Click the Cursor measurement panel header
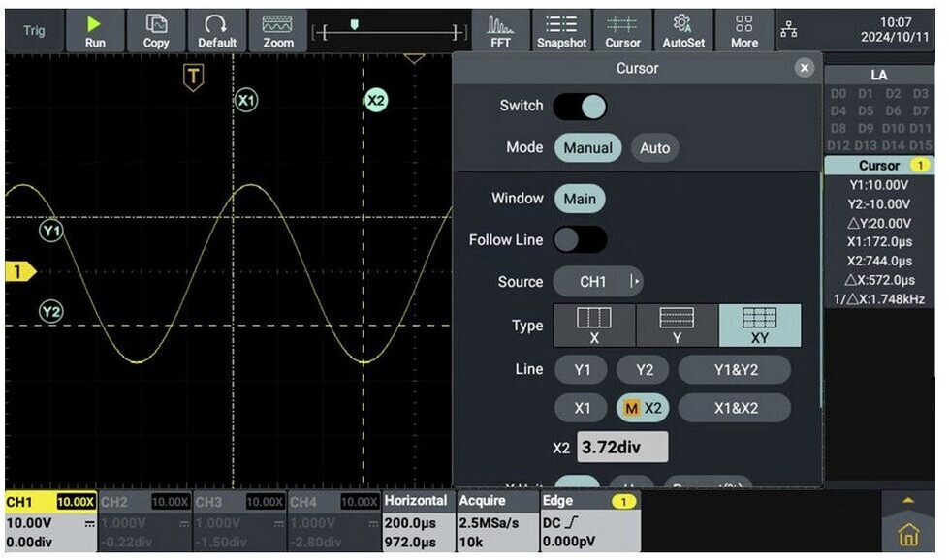Image resolution: width=949 pixels, height=560 pixels. click(x=879, y=165)
